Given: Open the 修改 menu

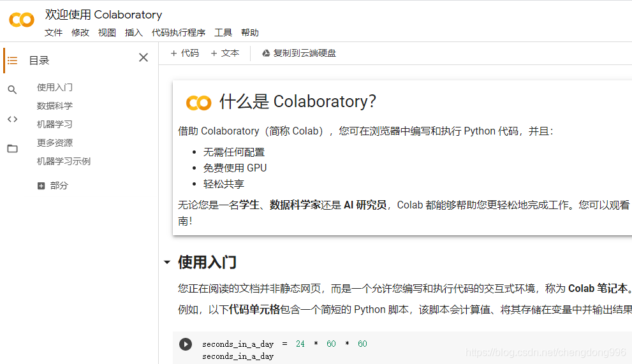Looking at the screenshot, I should coord(80,33).
